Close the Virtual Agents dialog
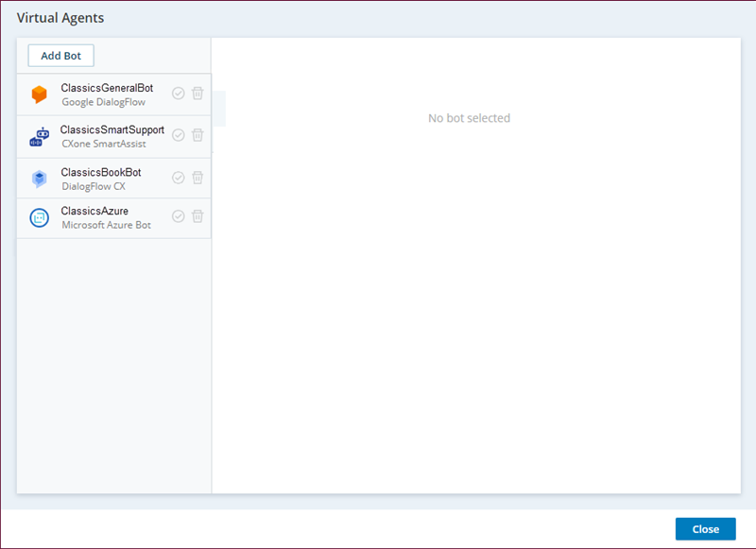Image resolution: width=756 pixels, height=549 pixels. pos(705,529)
